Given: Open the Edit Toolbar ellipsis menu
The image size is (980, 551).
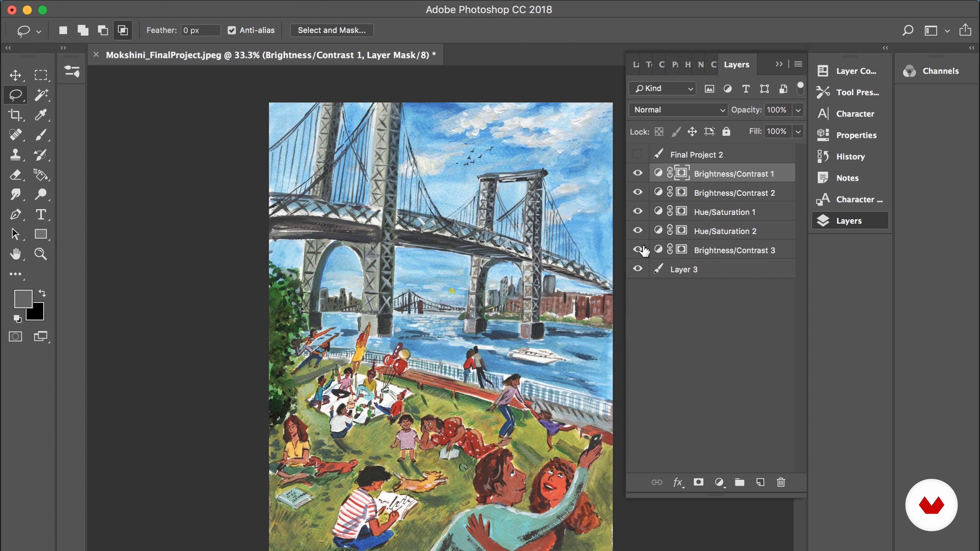Looking at the screenshot, I should coord(16,274).
